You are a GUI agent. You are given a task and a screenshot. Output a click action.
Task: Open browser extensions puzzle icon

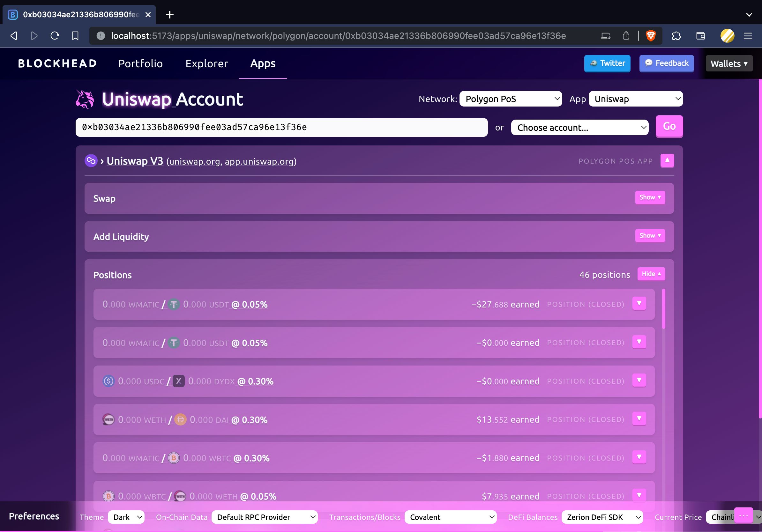(x=676, y=36)
